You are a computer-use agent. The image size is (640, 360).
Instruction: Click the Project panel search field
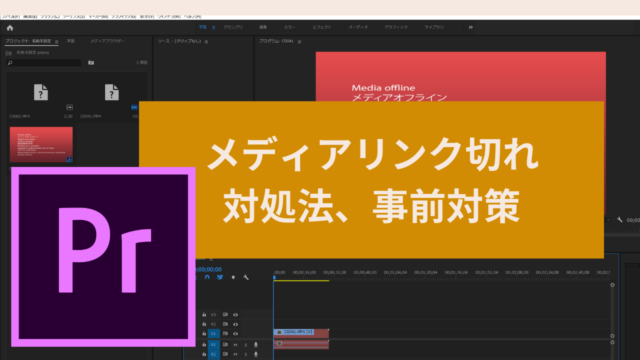(43, 63)
